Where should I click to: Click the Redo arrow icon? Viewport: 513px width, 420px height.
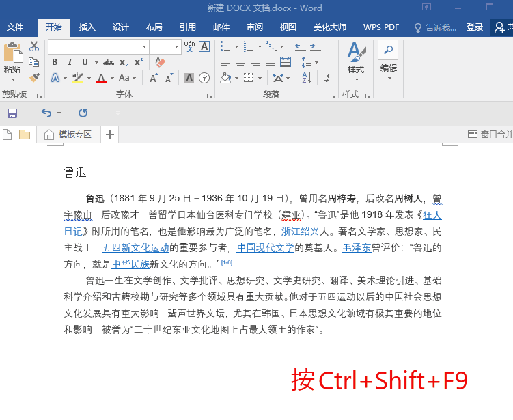(x=83, y=113)
